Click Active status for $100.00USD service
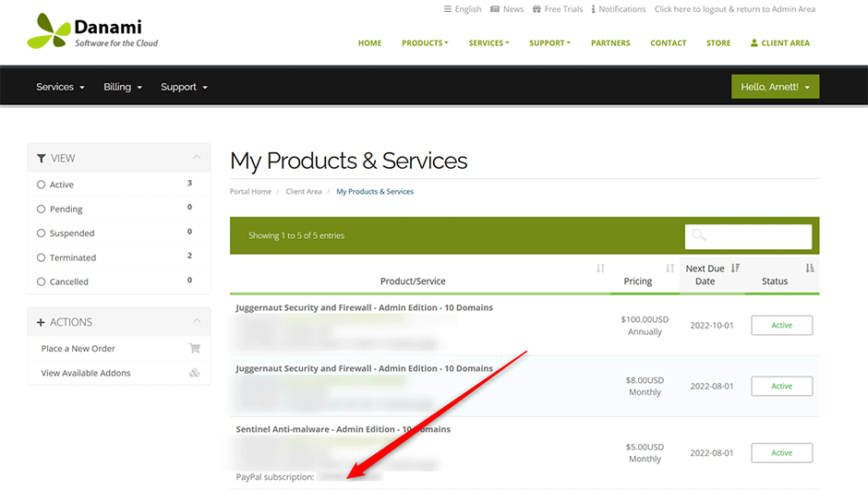 [781, 325]
